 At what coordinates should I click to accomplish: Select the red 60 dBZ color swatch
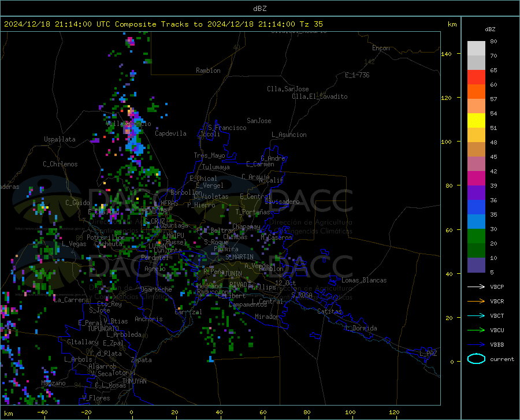[476, 77]
